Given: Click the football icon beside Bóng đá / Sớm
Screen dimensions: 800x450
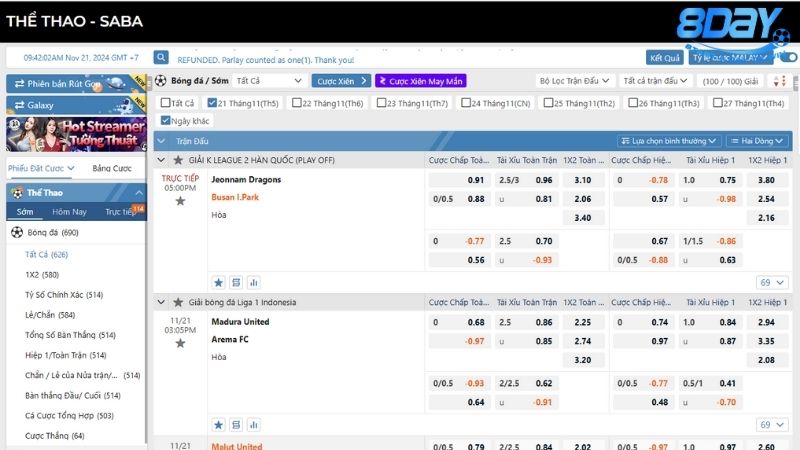Looking at the screenshot, I should click(161, 81).
